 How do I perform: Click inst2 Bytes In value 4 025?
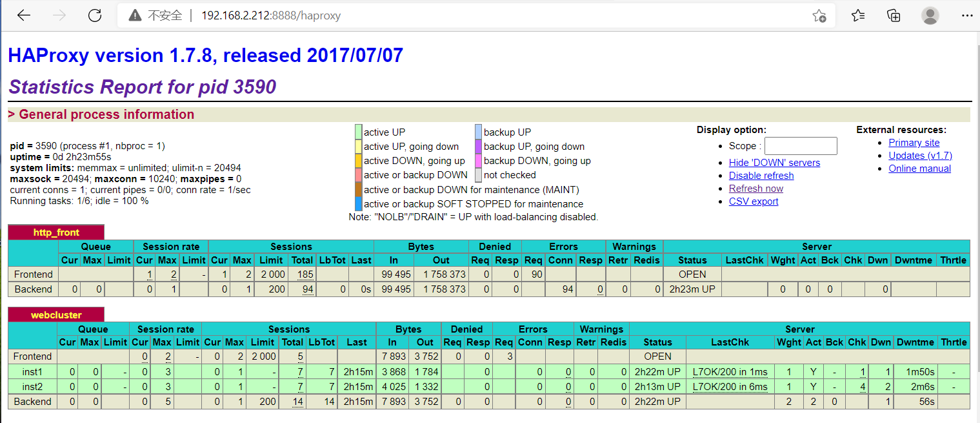393,387
